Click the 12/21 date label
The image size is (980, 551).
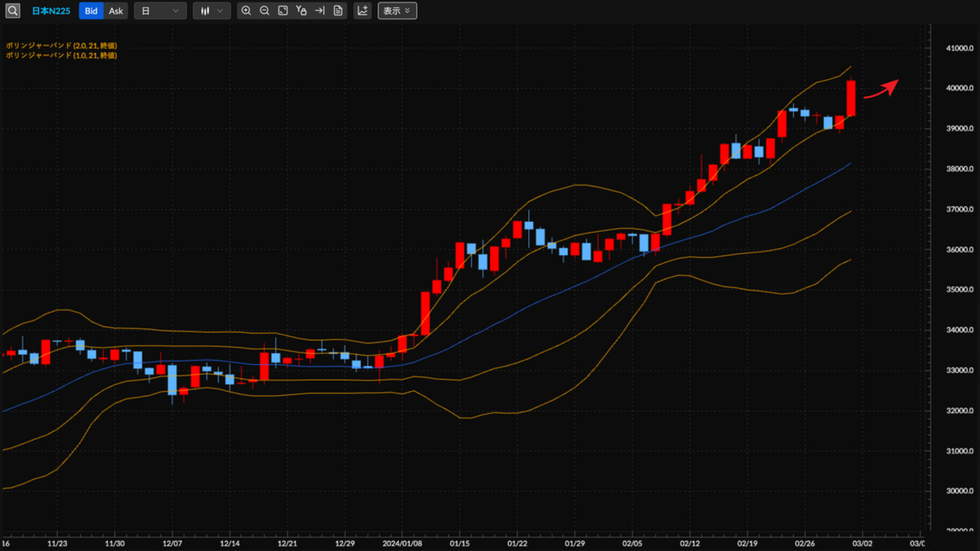(287, 543)
